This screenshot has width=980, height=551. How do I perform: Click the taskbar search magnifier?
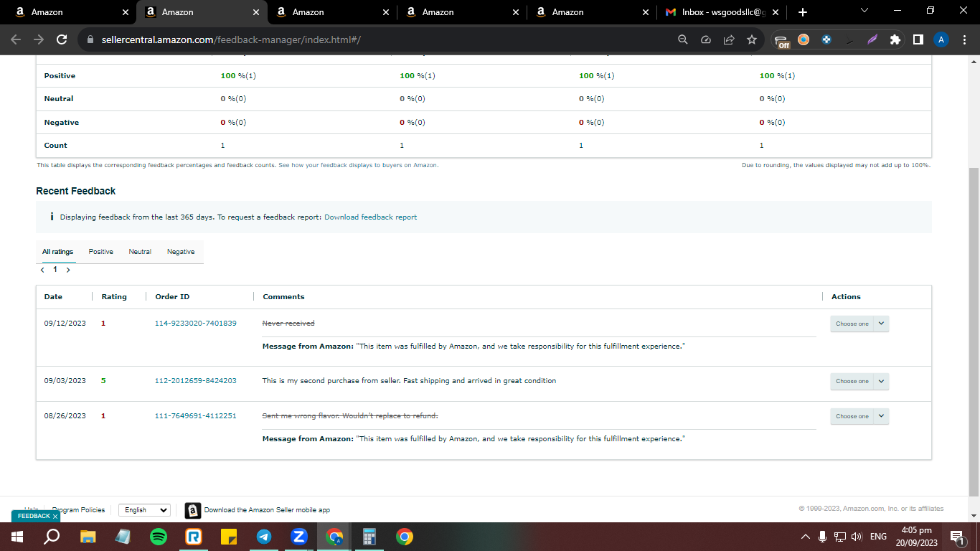(52, 537)
